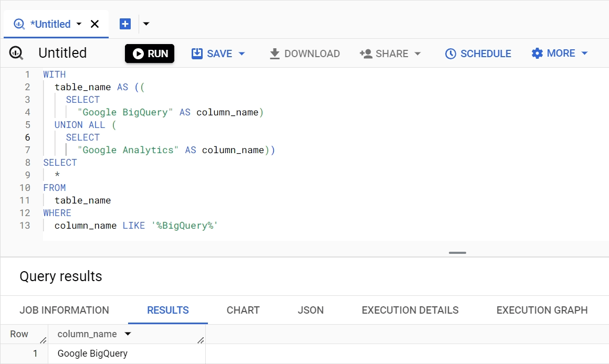Click the More settings gear icon
The height and width of the screenshot is (364, 609).
[537, 53]
